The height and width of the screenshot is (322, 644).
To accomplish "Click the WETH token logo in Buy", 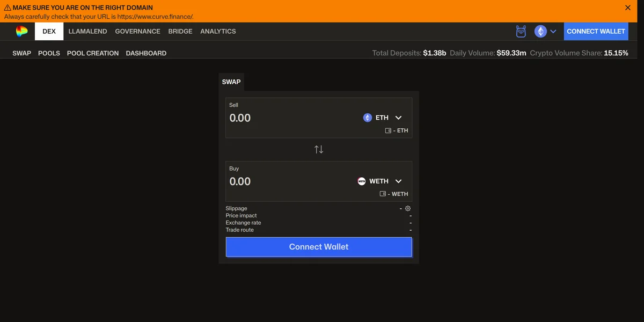I will click(362, 181).
